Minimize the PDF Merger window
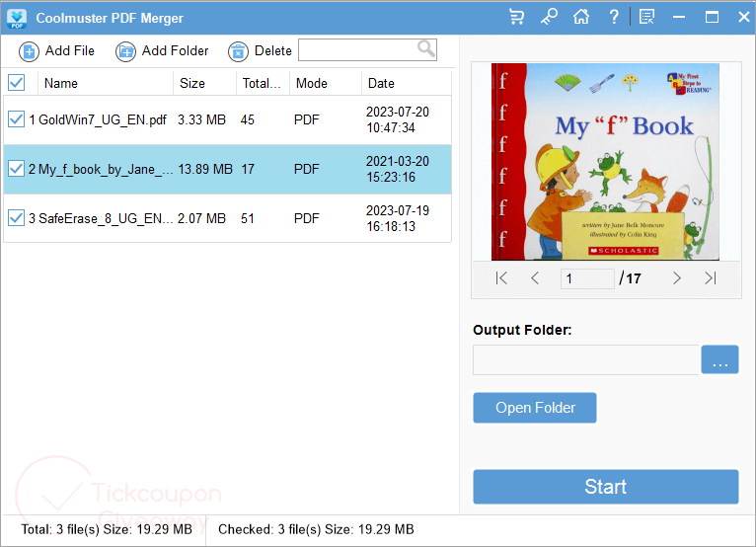The width and height of the screenshot is (756, 547). [x=679, y=18]
